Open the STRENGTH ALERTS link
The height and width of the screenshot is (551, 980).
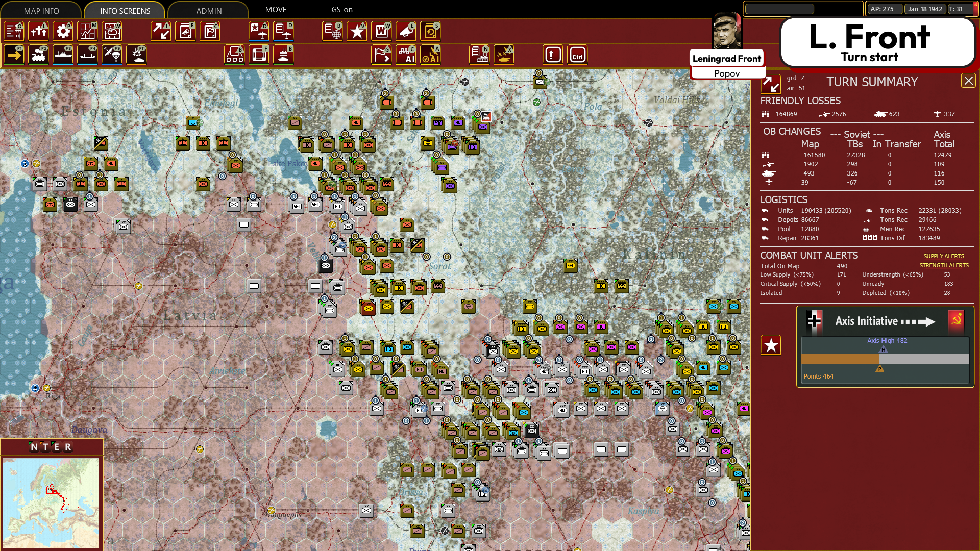pos(943,265)
